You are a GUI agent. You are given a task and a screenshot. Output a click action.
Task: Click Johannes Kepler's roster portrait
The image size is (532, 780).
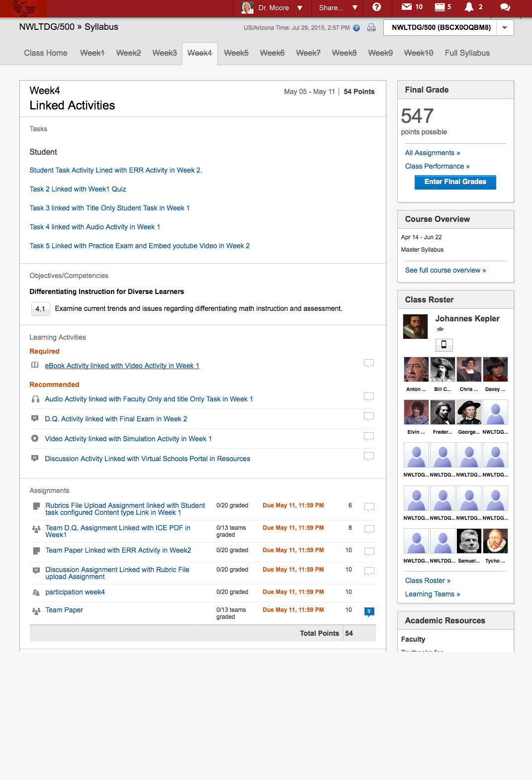[415, 326]
